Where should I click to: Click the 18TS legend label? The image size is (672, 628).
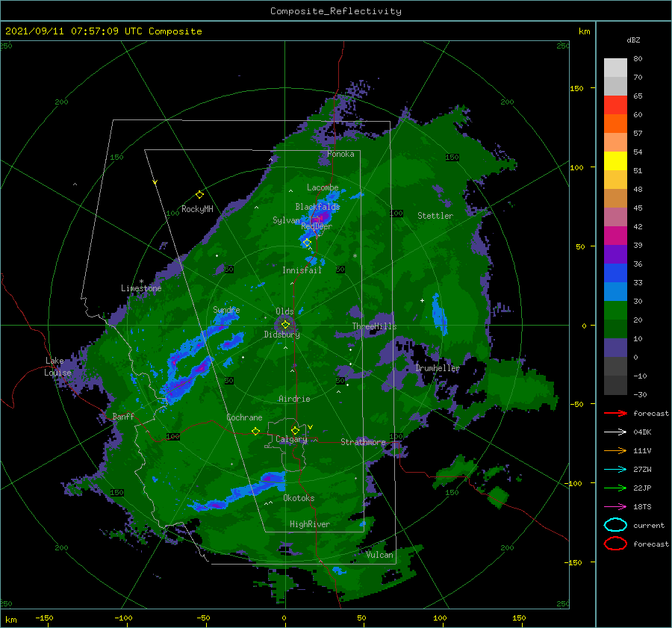[642, 507]
